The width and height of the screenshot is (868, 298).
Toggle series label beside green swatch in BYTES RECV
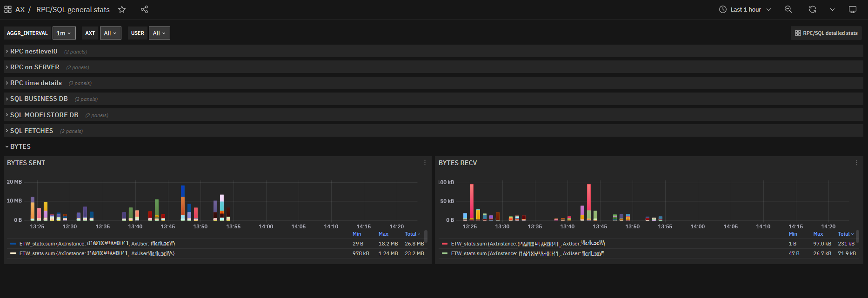[x=527, y=253]
